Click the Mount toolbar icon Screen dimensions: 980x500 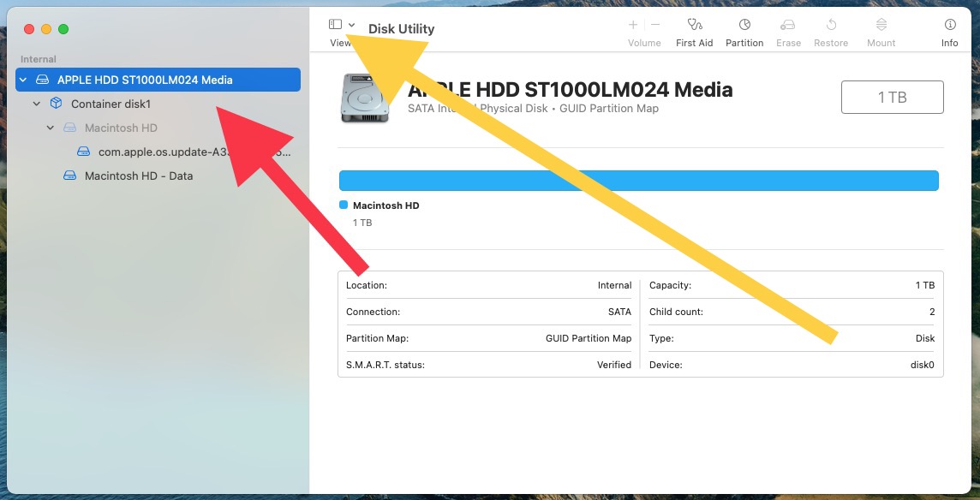pyautogui.click(x=881, y=24)
